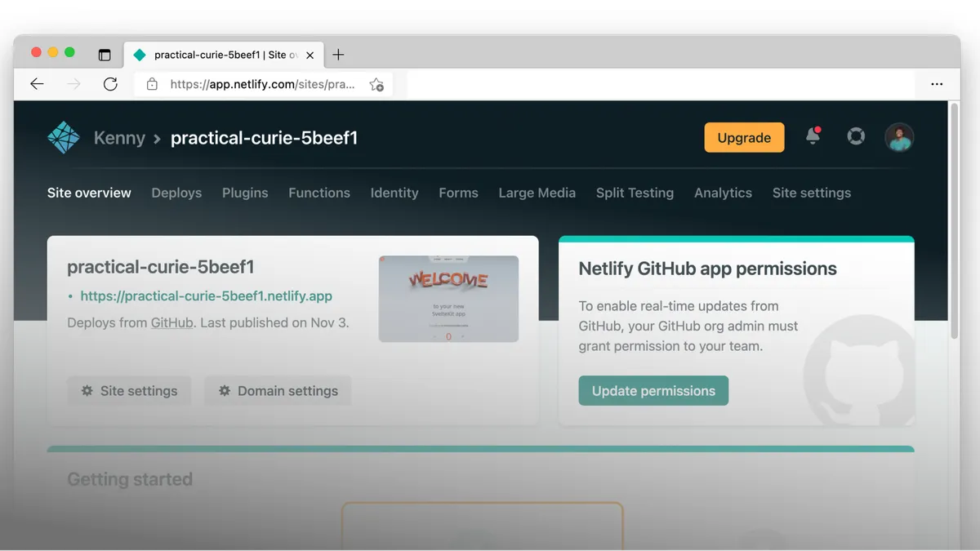Click the Upgrade button
Screen dimensions: 980x551
click(x=744, y=137)
